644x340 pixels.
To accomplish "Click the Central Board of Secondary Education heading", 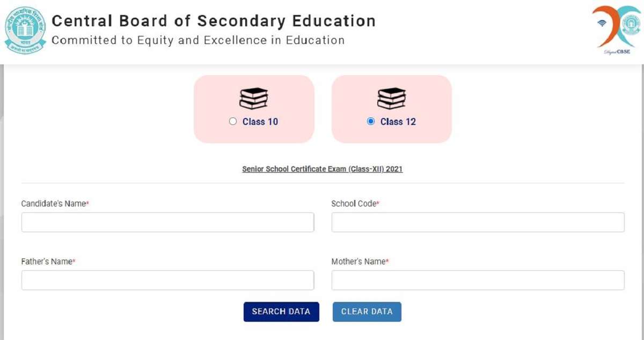I will 214,20.
